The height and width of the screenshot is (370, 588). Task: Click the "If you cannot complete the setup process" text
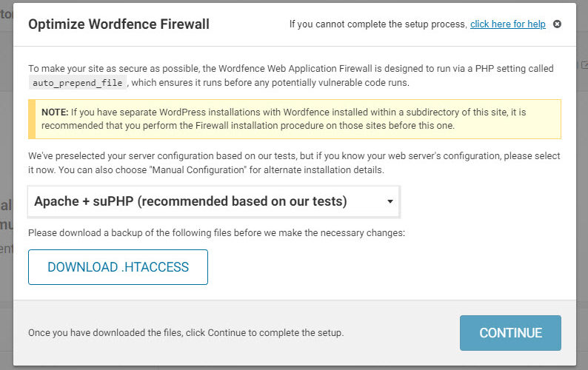click(378, 24)
